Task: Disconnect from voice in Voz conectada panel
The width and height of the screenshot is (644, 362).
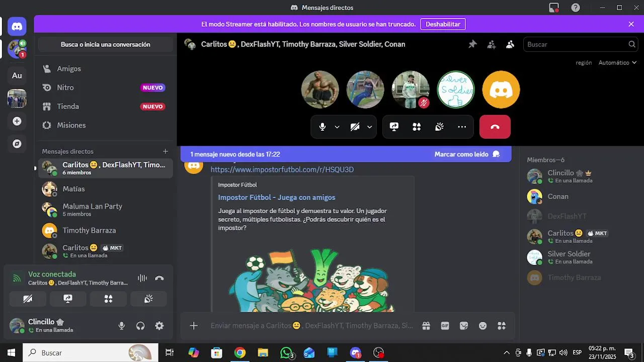Action: (x=159, y=278)
